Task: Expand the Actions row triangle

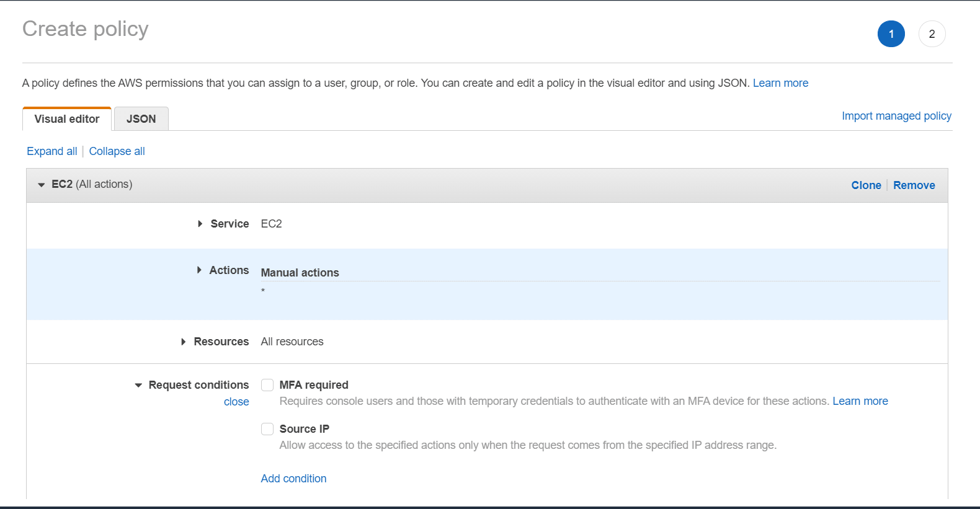Action: pyautogui.click(x=199, y=270)
